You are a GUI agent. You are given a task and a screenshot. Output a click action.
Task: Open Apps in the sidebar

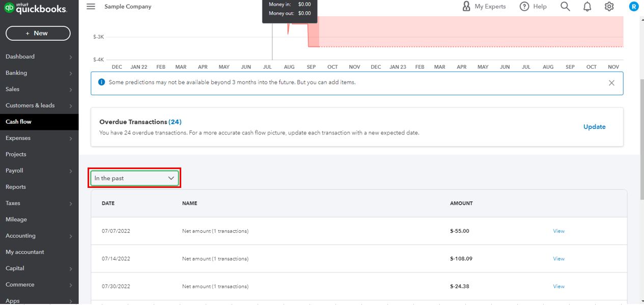click(12, 300)
